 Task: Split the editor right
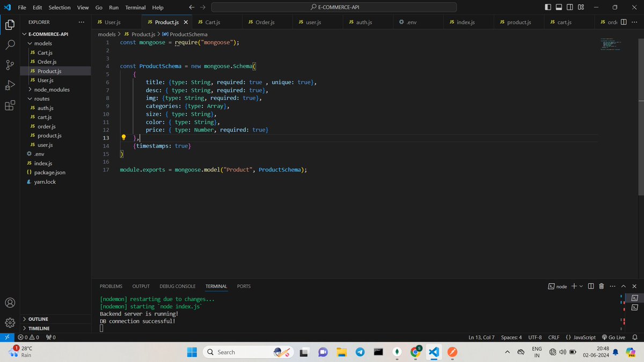624,22
